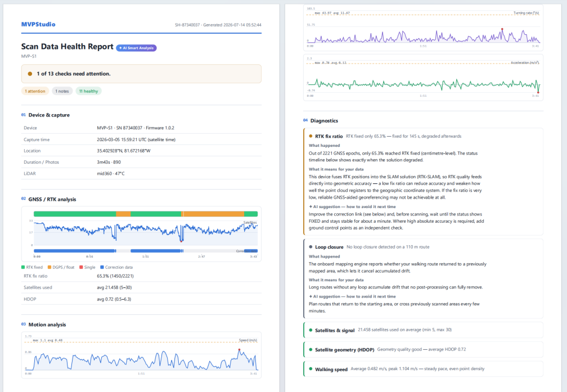Select the '1 notes' status pill
The width and height of the screenshot is (567, 392).
tap(62, 91)
